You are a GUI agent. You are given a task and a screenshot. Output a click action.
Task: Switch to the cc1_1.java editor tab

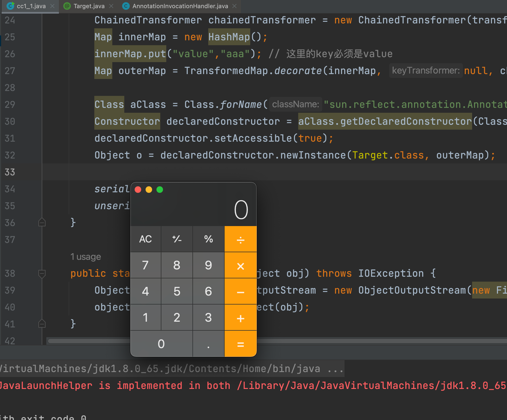30,6
